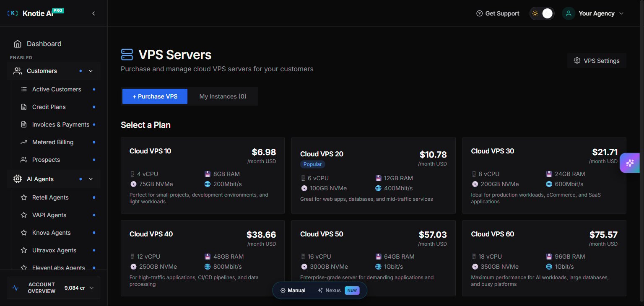Open the purple AI sparkle assistant button
Viewport: 644px width, 306px height.
(630, 163)
